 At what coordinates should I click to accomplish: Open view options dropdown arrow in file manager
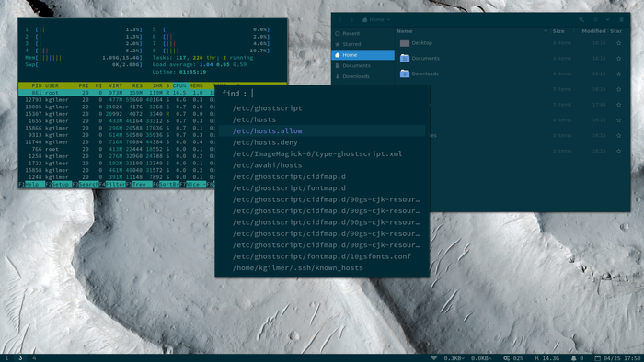coord(607,19)
